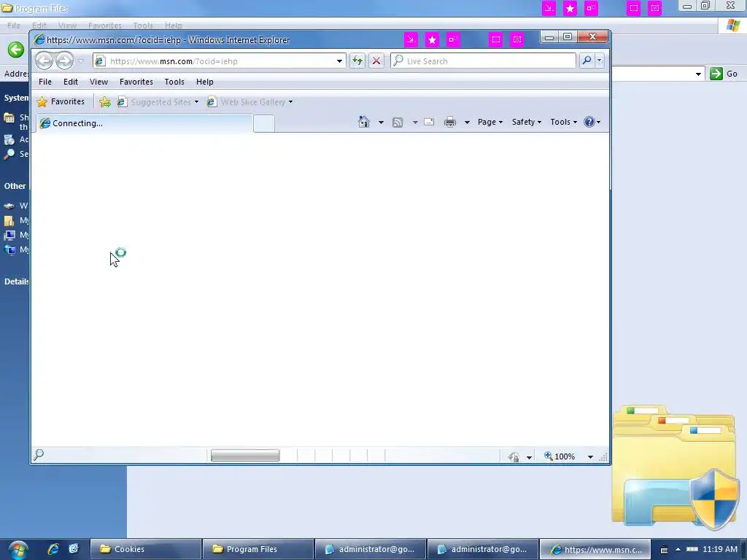This screenshot has height=560, width=747.
Task: Expand the Web Slice Gallery dropdown arrow
Action: click(x=290, y=102)
